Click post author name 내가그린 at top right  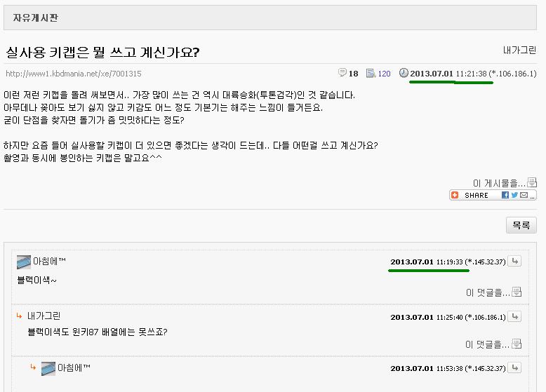[519, 50]
